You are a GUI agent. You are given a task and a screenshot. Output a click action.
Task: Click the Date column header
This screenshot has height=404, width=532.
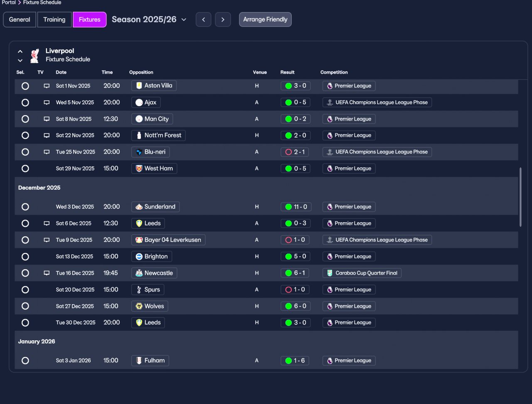pyautogui.click(x=61, y=72)
